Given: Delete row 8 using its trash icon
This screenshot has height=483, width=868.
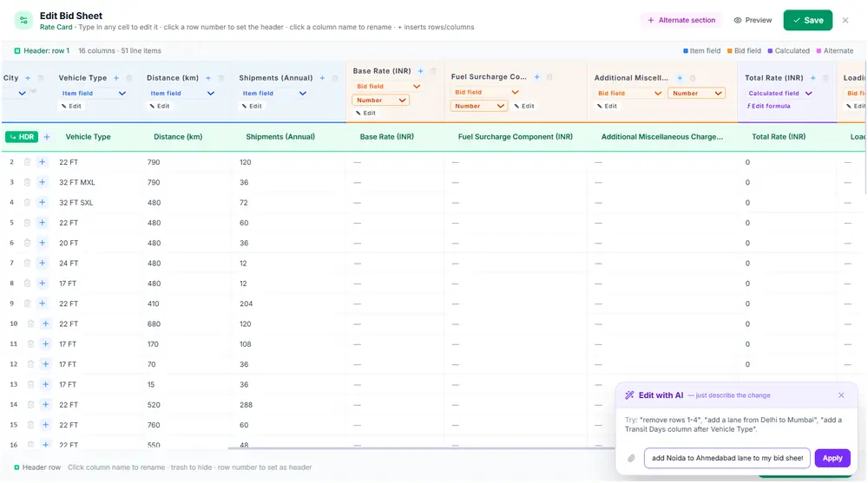Looking at the screenshot, I should [27, 284].
